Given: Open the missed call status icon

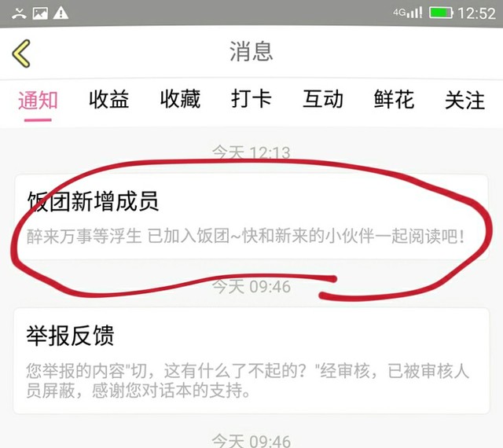Looking at the screenshot, I should [x=19, y=13].
